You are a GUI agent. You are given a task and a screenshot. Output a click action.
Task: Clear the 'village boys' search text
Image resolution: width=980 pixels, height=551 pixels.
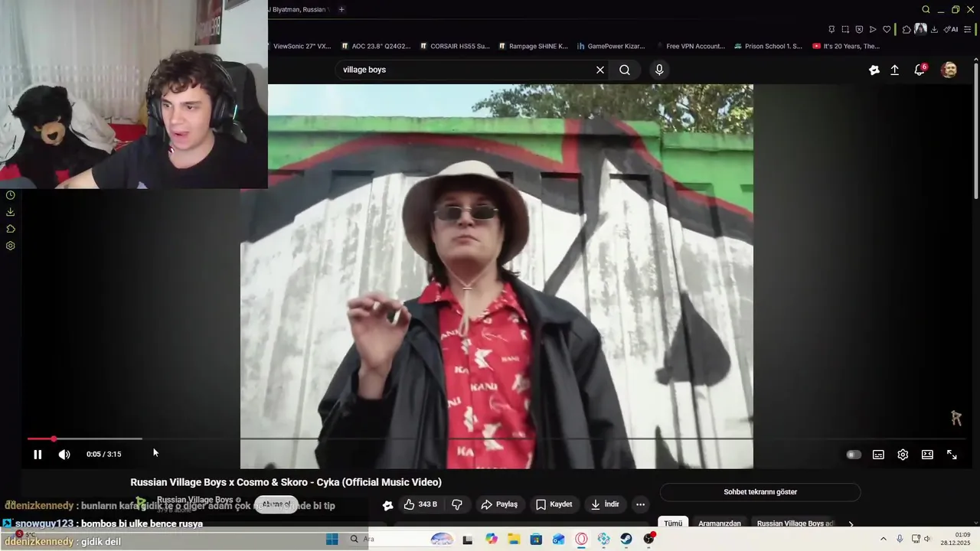tap(600, 70)
